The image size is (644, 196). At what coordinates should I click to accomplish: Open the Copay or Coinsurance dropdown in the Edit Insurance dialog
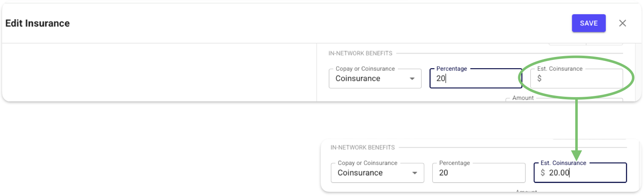click(x=374, y=79)
